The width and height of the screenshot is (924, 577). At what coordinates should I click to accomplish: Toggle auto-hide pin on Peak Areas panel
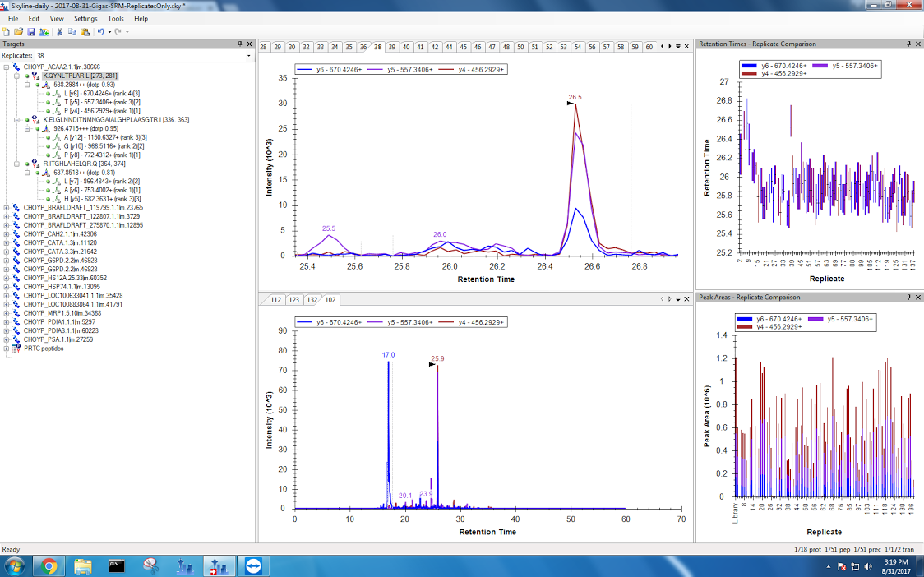(908, 297)
